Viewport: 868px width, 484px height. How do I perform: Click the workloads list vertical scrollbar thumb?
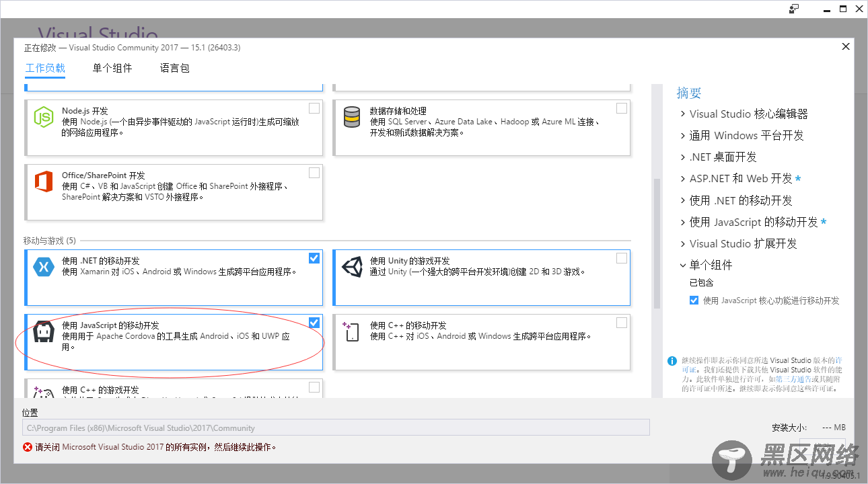click(657, 244)
